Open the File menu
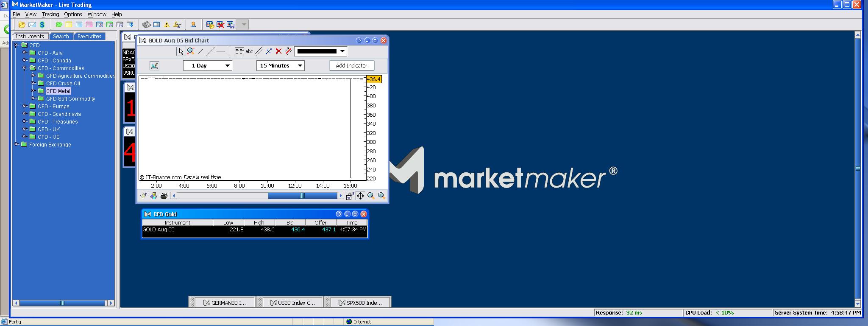Screen dimensions: 868x326 click(x=17, y=14)
